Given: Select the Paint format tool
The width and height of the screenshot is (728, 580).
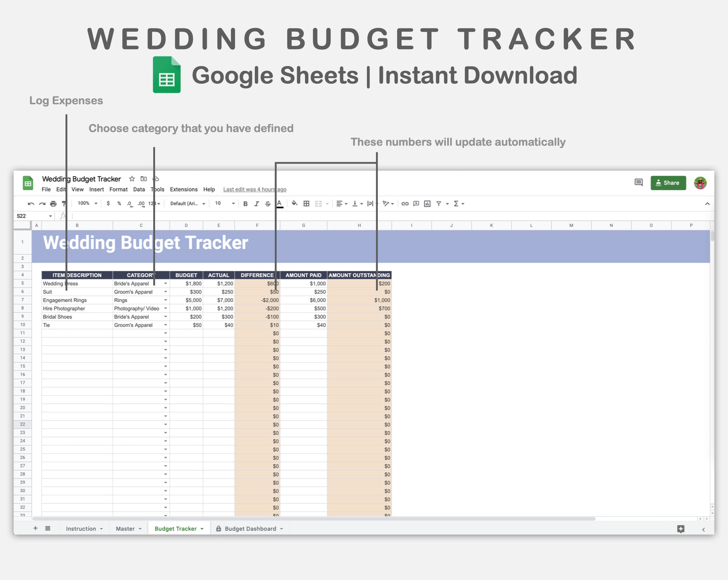Looking at the screenshot, I should (64, 203).
